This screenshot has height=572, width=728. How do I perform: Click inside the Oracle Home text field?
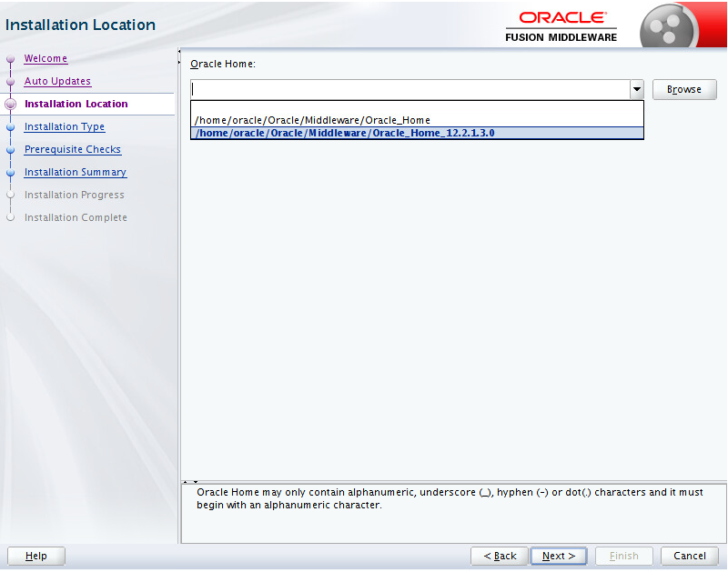tap(410, 89)
